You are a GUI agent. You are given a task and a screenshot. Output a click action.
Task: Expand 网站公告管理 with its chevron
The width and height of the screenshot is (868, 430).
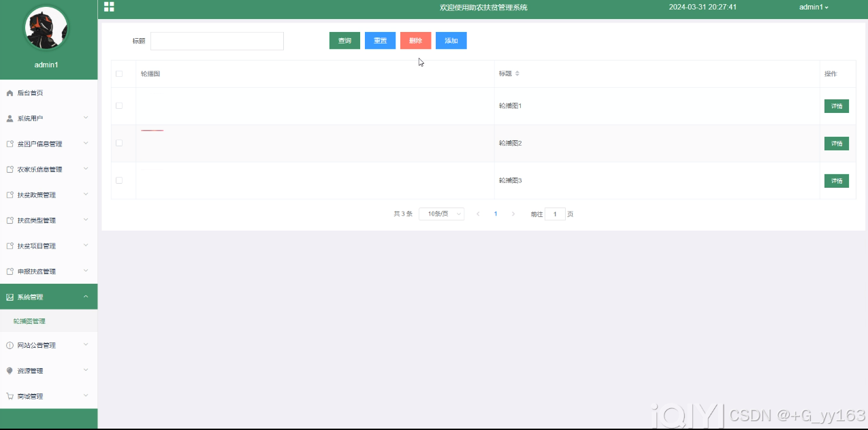tap(86, 344)
